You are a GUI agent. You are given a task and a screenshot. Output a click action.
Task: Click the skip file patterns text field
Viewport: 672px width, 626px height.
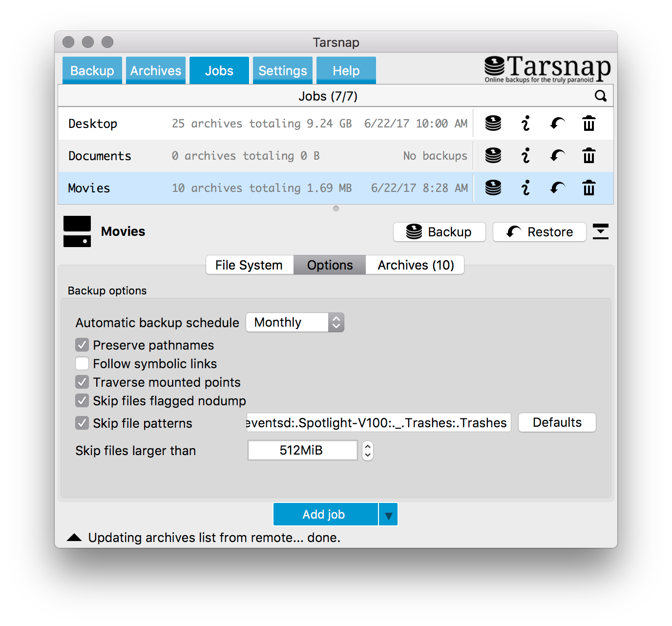[378, 422]
